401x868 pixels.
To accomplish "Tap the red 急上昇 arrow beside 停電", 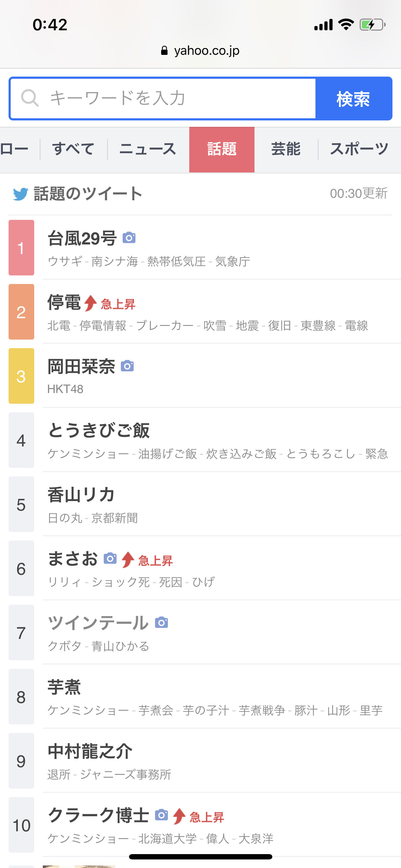I will tap(91, 303).
